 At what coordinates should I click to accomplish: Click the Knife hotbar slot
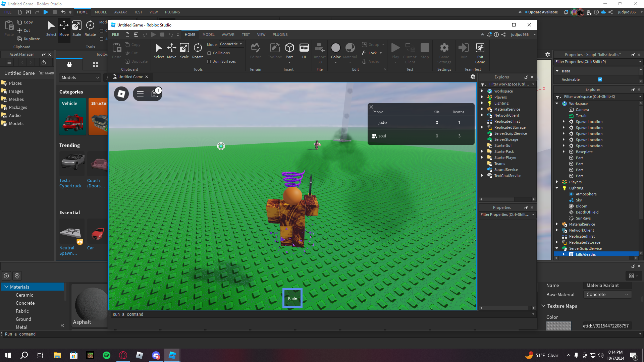click(x=292, y=298)
